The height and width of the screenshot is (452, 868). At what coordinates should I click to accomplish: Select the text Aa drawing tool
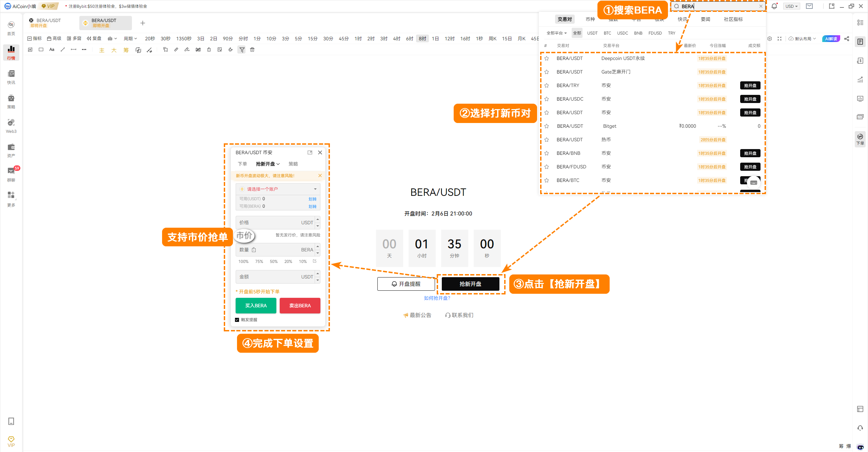coord(52,49)
